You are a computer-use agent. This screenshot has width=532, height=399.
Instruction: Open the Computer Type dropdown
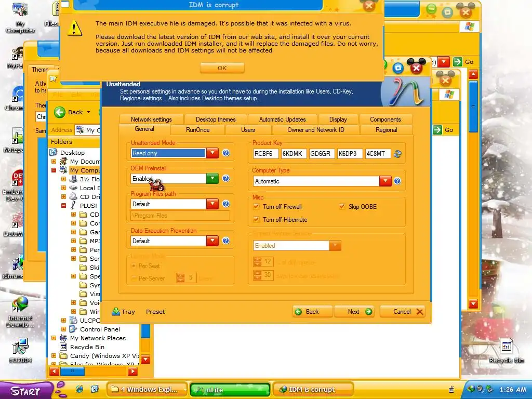pos(385,181)
